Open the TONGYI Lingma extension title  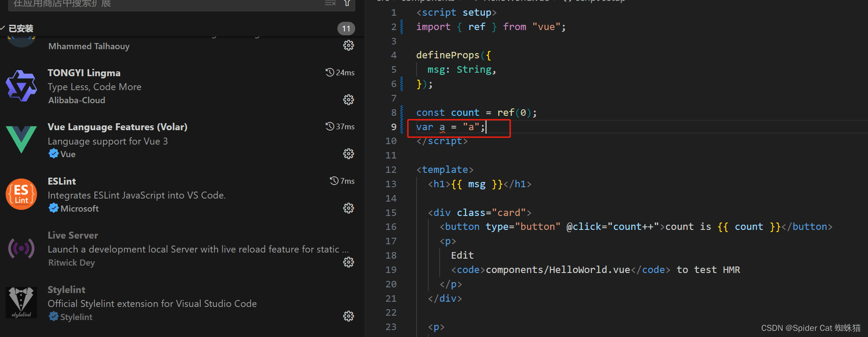coord(84,73)
